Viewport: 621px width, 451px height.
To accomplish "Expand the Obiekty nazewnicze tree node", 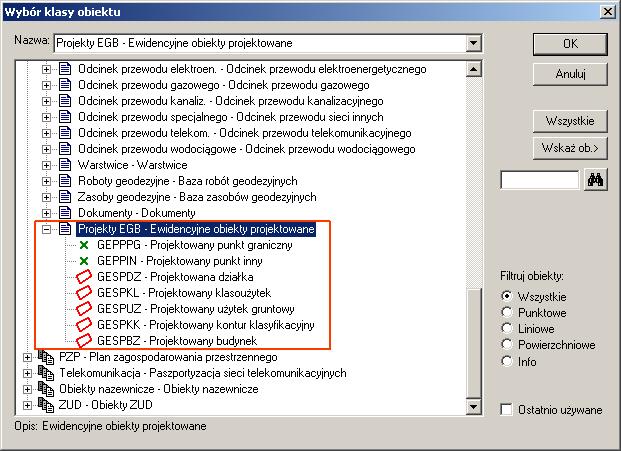I will point(27,389).
